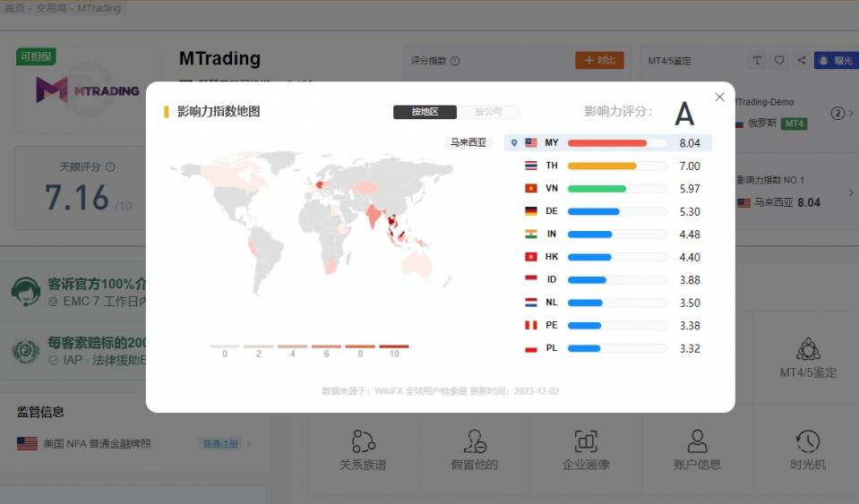Click the TH Thailand flag icon
859x504 pixels.
click(531, 166)
